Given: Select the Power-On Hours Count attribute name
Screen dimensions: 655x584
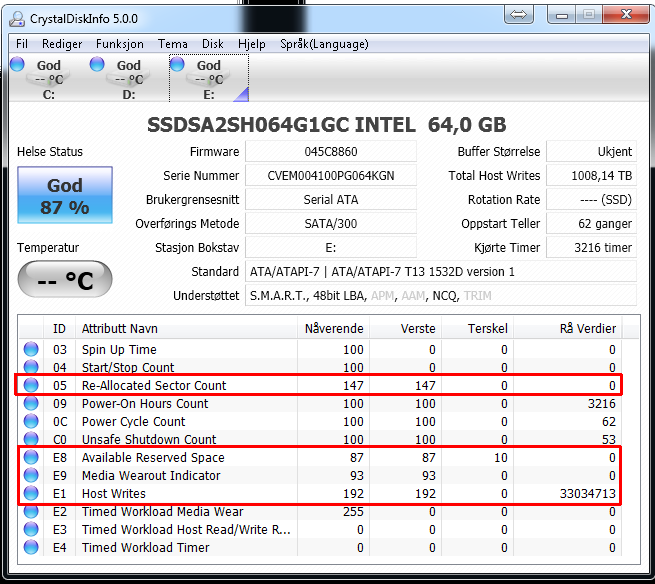Looking at the screenshot, I should point(145,403).
